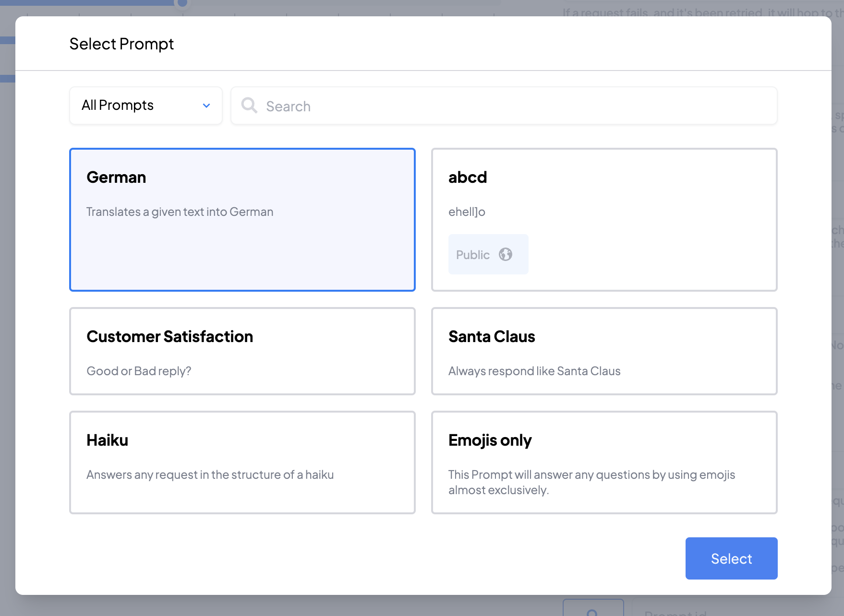Viewport: 844px width, 616px height.
Task: Select the Emojis only prompt
Action: [604, 462]
